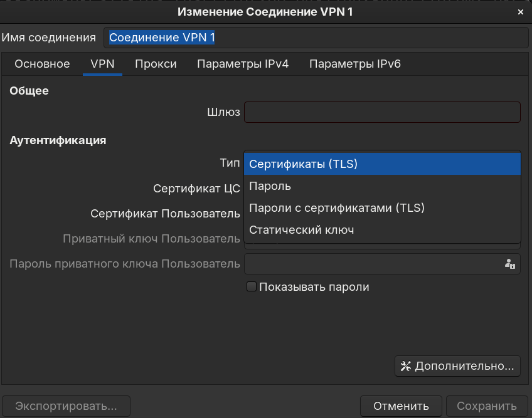Viewport: 532px width, 418px height.
Task: Open Дополнительно settings with the tools icon
Action: pyautogui.click(x=457, y=366)
